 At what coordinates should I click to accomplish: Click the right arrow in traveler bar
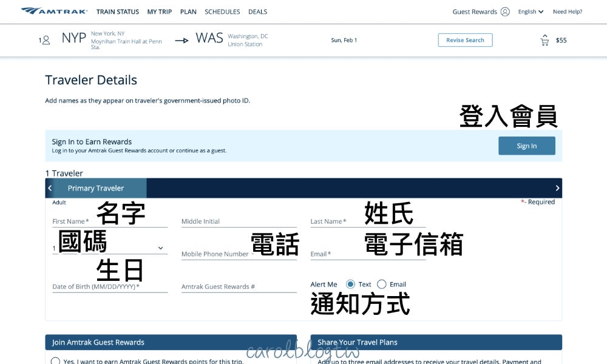557,188
